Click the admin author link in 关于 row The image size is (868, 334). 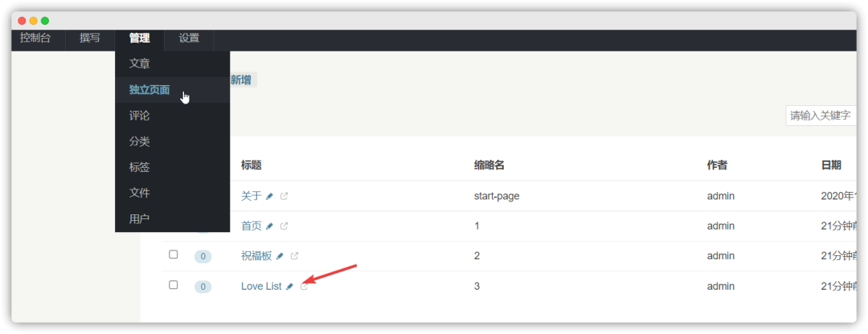721,196
